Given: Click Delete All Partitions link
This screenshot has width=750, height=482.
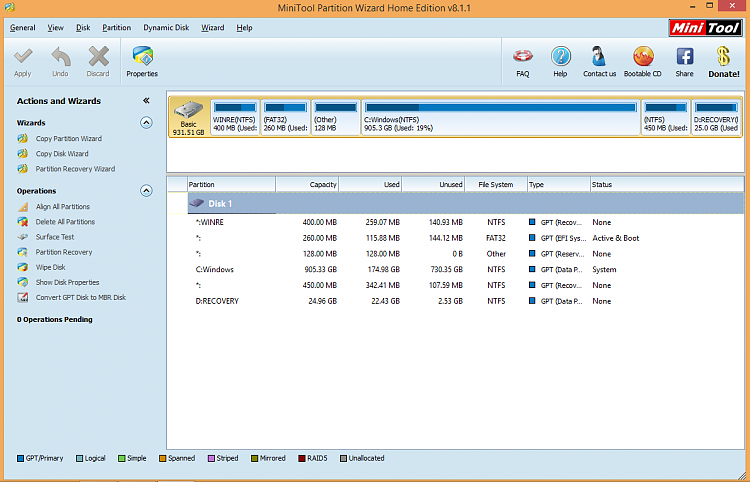Looking at the screenshot, I should pos(66,222).
